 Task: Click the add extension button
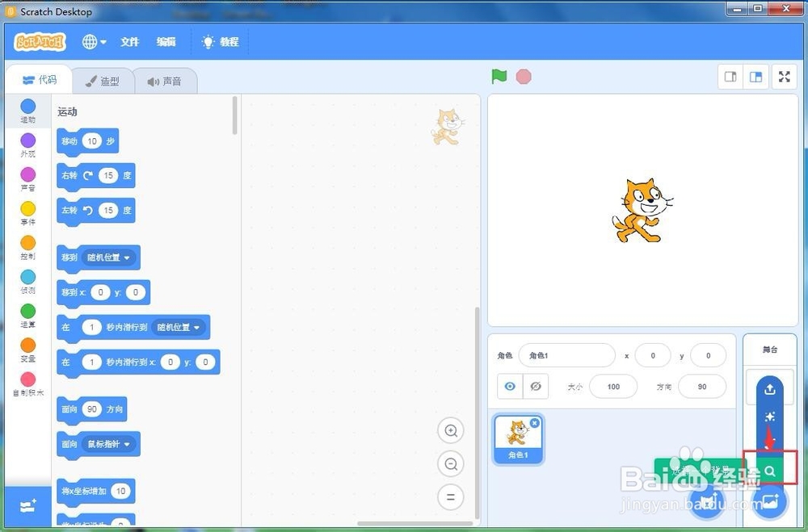pyautogui.click(x=27, y=506)
